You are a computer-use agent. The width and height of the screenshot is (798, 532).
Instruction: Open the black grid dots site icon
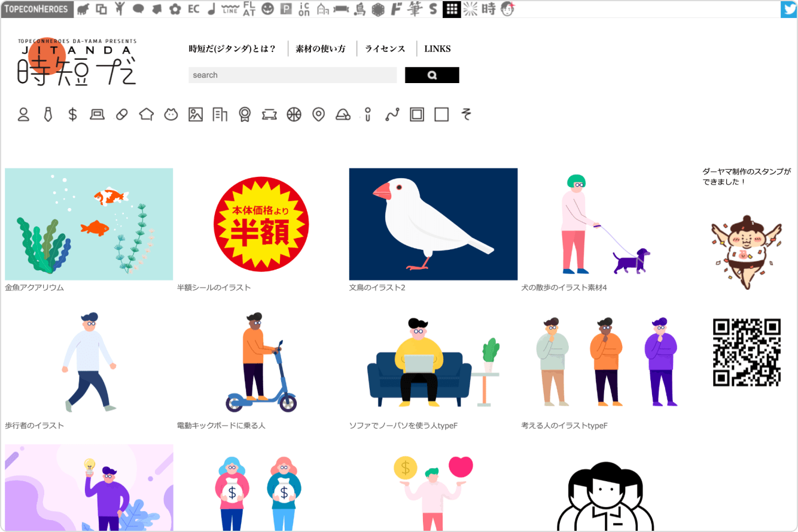452,9
